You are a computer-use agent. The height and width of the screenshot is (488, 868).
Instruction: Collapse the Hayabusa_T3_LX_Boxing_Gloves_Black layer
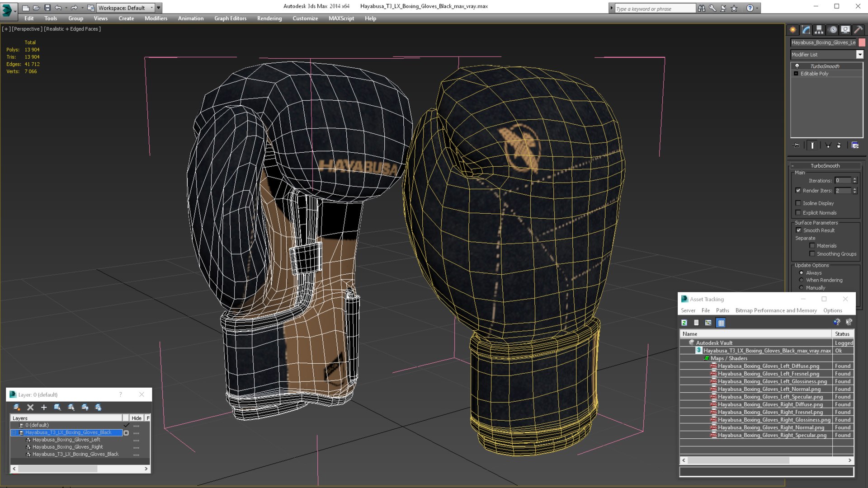click(x=14, y=433)
